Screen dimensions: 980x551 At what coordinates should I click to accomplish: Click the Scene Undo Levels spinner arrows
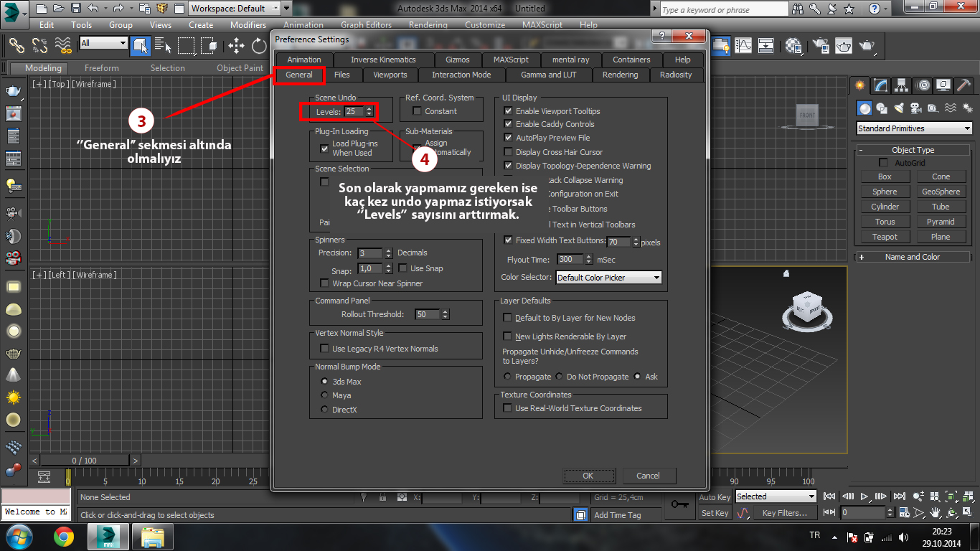pyautogui.click(x=369, y=111)
